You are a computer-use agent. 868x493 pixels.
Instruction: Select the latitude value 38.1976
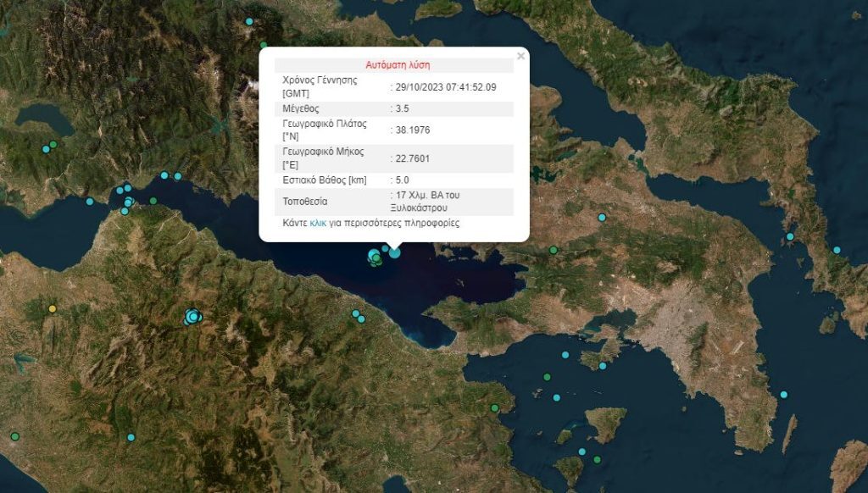click(x=411, y=129)
